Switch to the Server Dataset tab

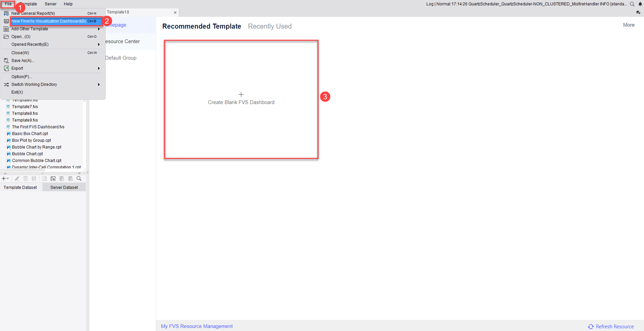point(64,187)
